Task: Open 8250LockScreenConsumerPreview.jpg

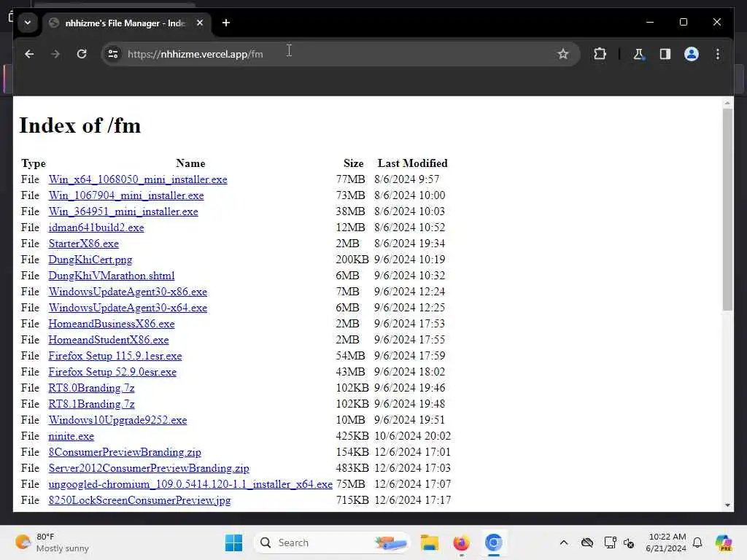Action: point(139,500)
